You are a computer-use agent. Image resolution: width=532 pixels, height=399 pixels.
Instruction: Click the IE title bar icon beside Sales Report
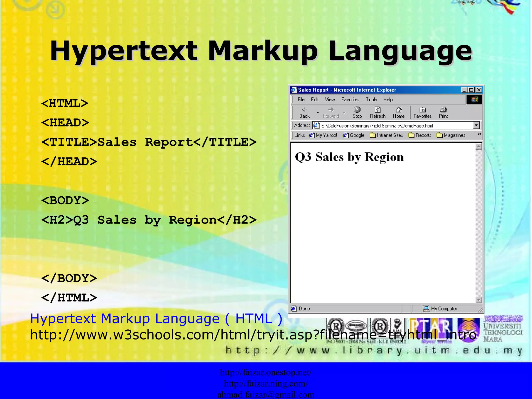point(294,90)
